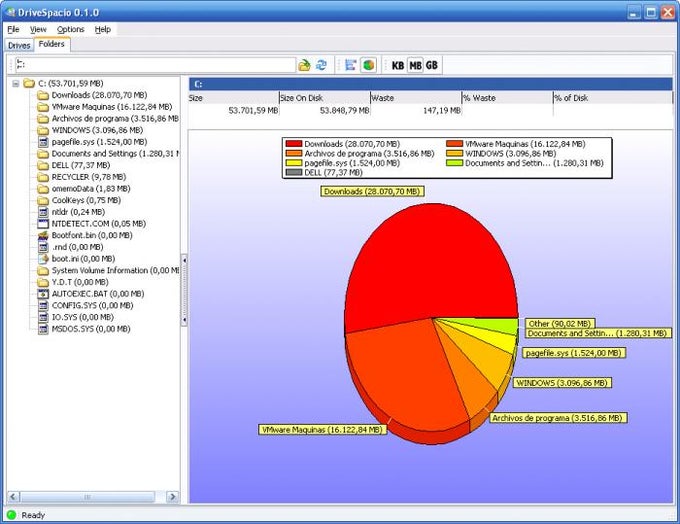Click the folder path input field
Viewport: 680px width, 524px height.
point(155,65)
